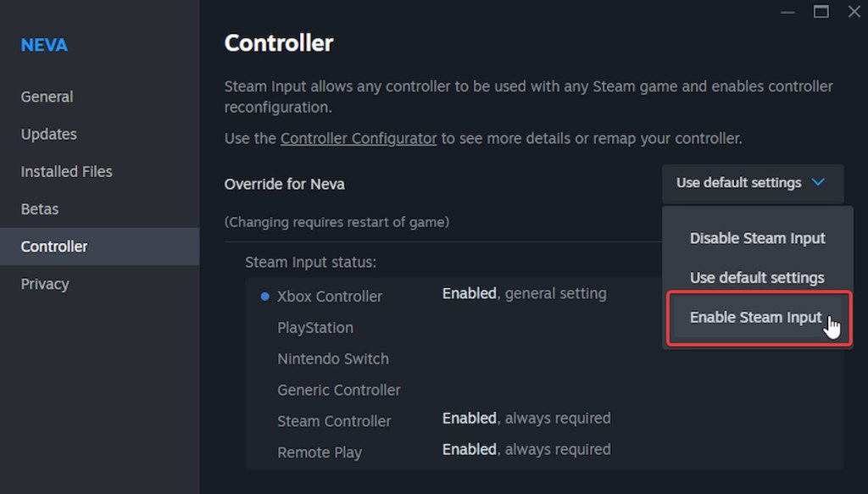This screenshot has height=494, width=868.
Task: Open the Privacy tab
Action: [x=45, y=284]
